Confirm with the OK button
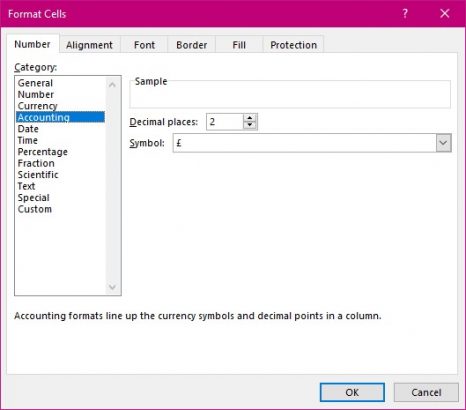This screenshot has height=410, width=466. coord(352,392)
